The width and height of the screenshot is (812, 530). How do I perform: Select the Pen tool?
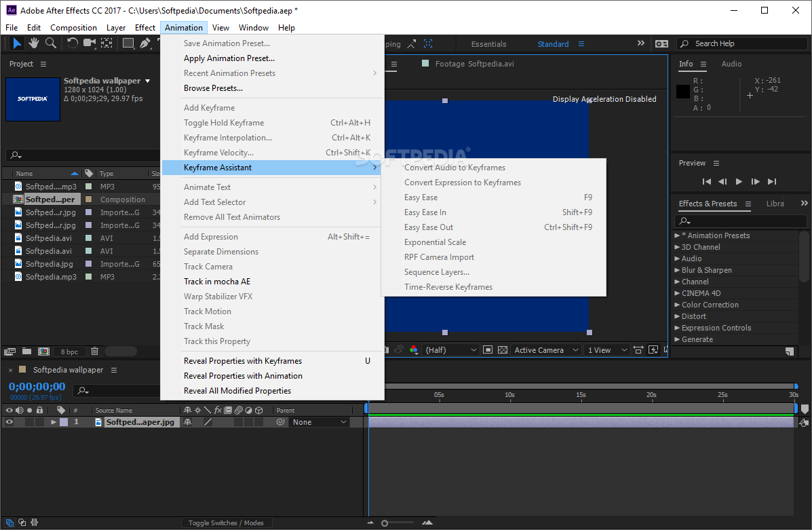pos(145,43)
